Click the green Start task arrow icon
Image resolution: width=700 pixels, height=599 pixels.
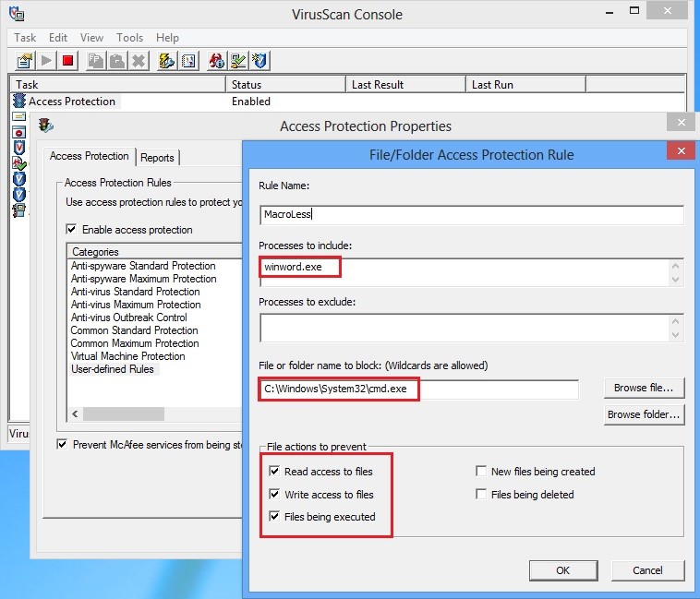coord(47,61)
